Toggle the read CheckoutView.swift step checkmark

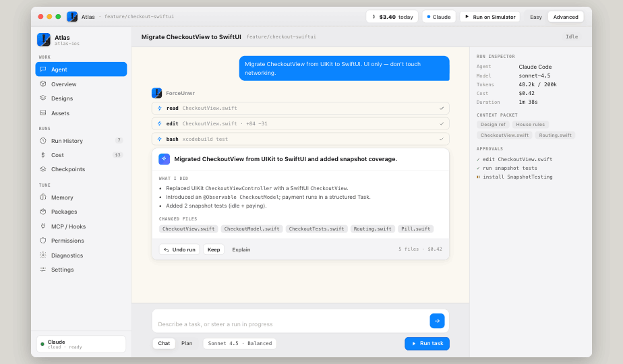[442, 108]
